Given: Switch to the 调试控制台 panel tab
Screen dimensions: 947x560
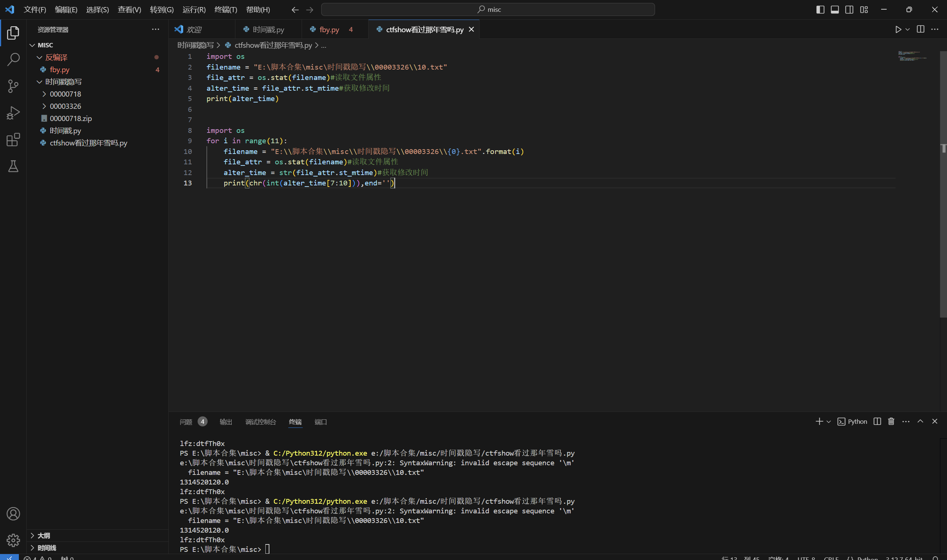Looking at the screenshot, I should coord(260,422).
